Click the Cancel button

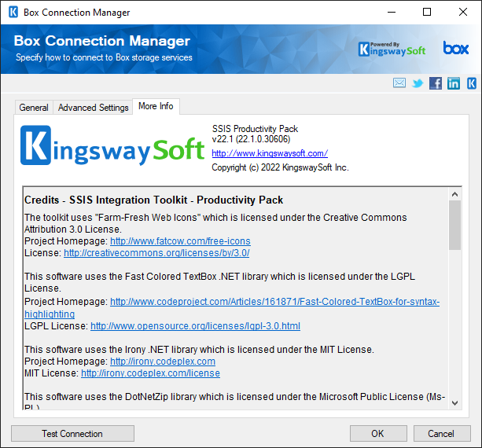[x=442, y=434]
